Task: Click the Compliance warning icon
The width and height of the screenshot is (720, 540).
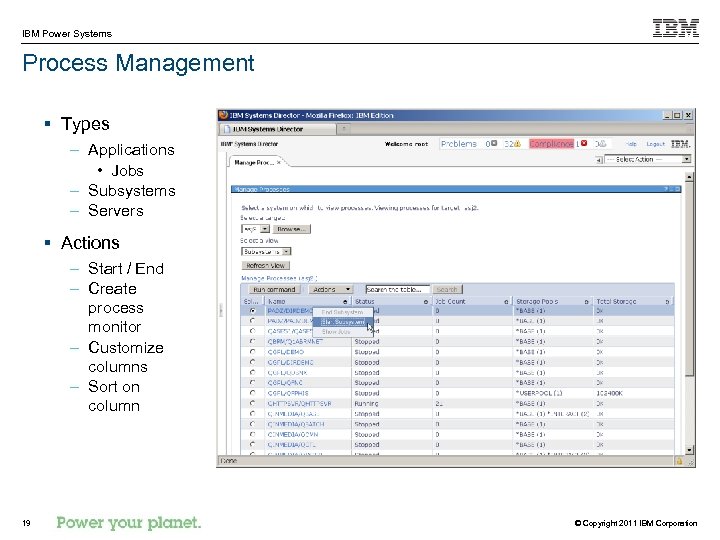Action: click(x=603, y=144)
